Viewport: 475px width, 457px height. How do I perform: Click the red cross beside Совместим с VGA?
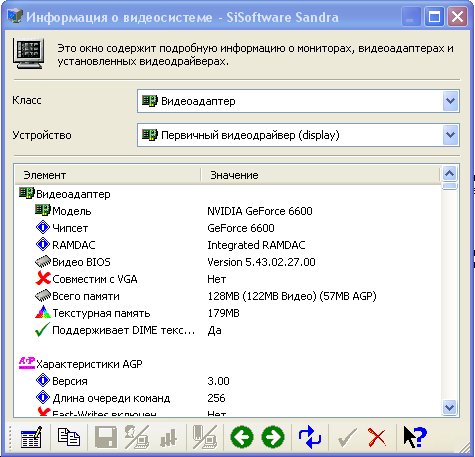(x=43, y=278)
